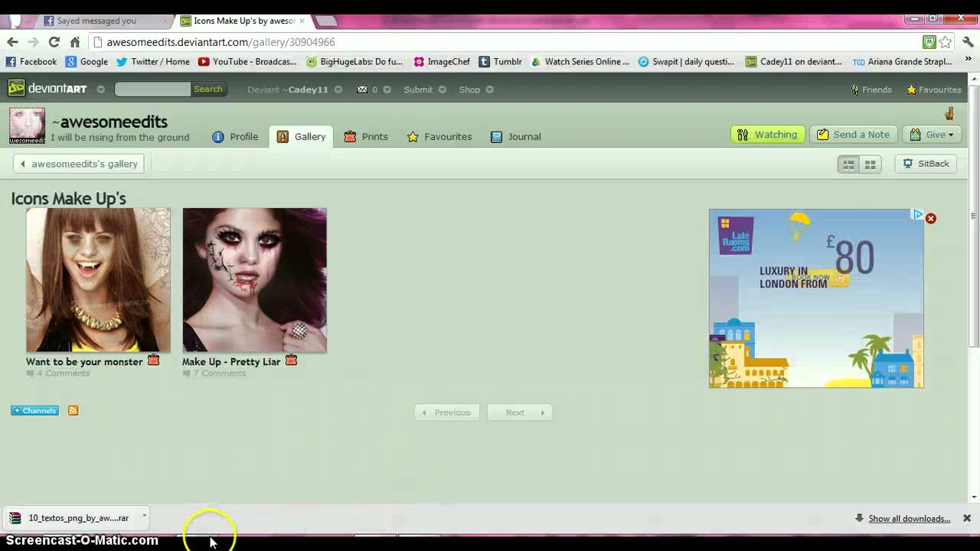Open awesomeedits's avatar image
Screen dimensions: 980x551
click(27, 126)
